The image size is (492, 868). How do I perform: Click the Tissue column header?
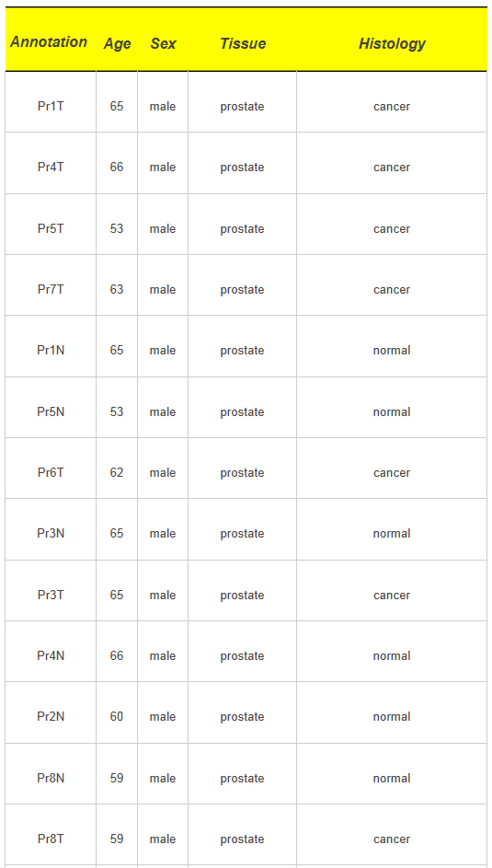point(243,44)
